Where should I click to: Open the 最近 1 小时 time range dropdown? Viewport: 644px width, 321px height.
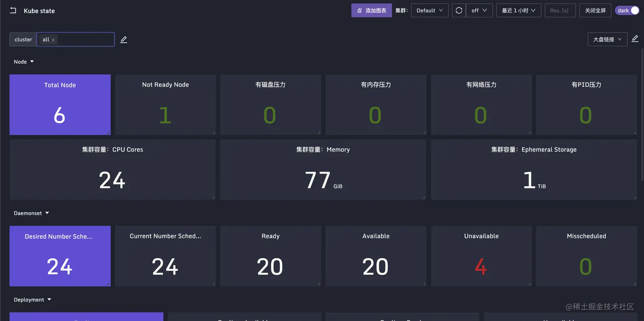519,11
